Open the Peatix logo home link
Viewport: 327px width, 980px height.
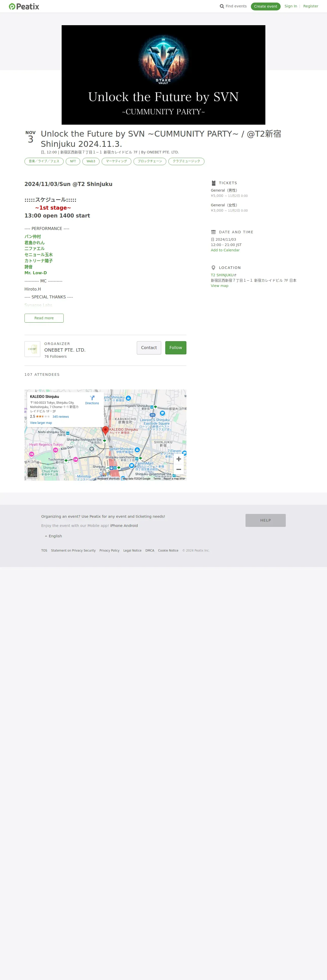click(x=24, y=6)
